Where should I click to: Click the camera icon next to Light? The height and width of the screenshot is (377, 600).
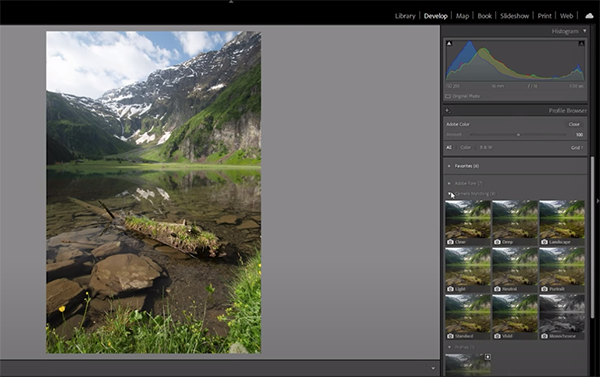coord(450,289)
